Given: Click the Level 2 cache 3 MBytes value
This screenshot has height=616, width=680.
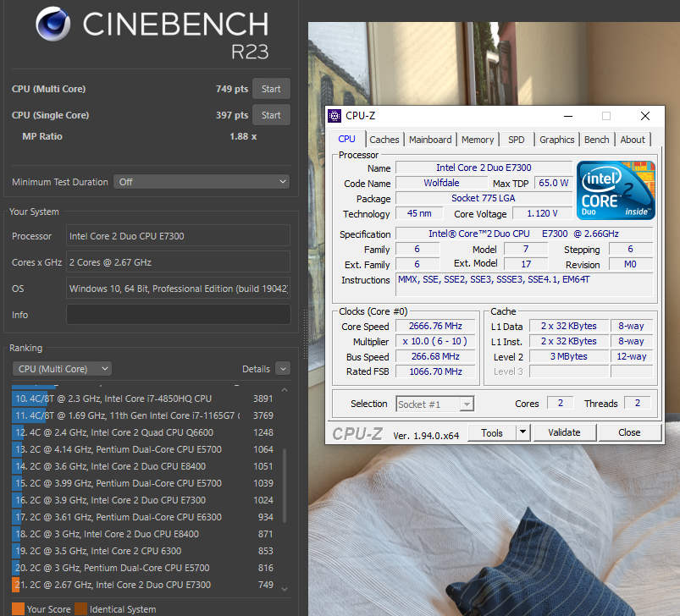Looking at the screenshot, I should [x=568, y=356].
